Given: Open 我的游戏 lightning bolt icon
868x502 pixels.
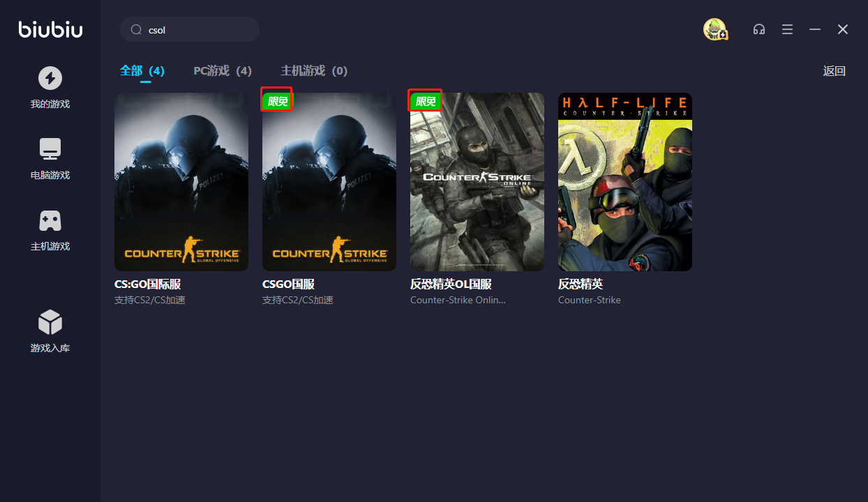Looking at the screenshot, I should pos(50,78).
